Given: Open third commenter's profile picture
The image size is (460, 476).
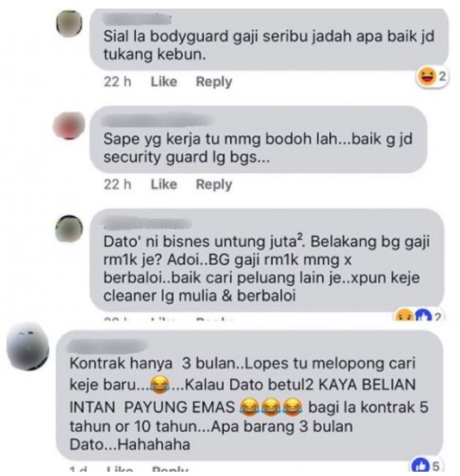Looking at the screenshot, I should tap(69, 229).
